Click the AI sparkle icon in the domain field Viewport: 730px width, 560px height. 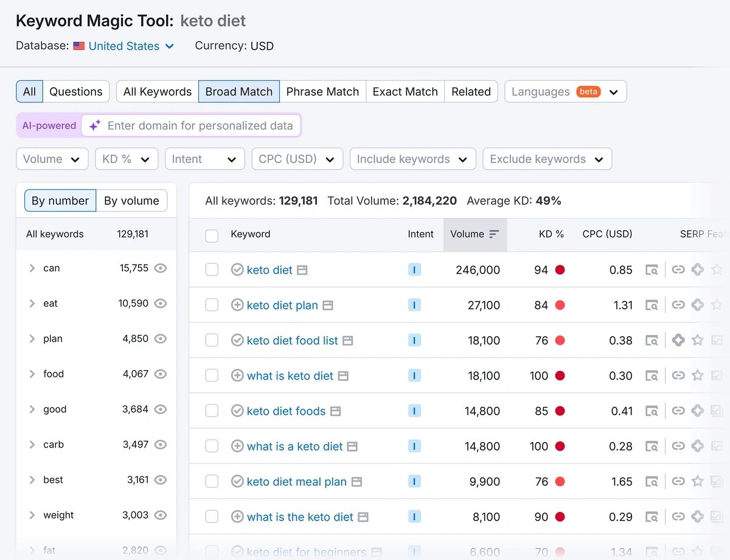[94, 125]
